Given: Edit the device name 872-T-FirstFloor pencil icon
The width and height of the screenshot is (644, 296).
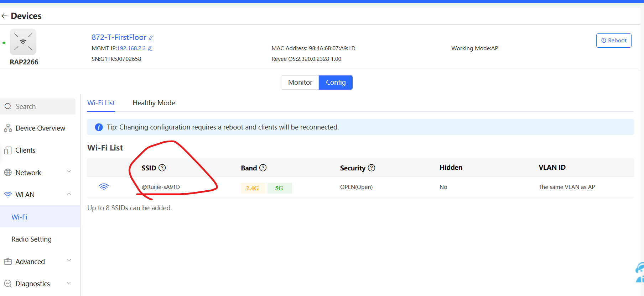Looking at the screenshot, I should (151, 38).
